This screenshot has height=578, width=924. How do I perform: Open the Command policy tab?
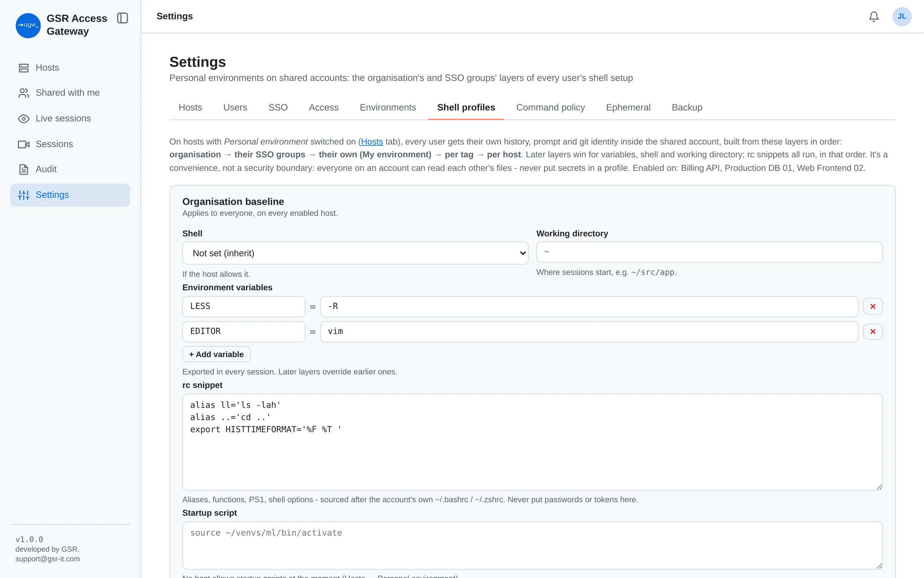[x=550, y=108]
